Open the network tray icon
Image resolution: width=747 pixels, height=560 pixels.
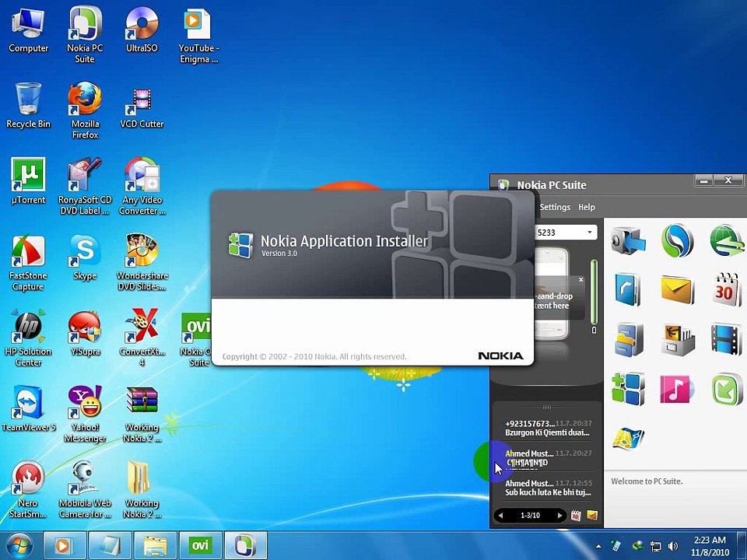(x=655, y=546)
